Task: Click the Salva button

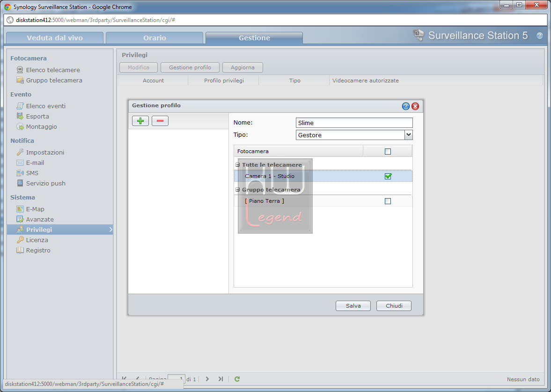Action: tap(353, 306)
